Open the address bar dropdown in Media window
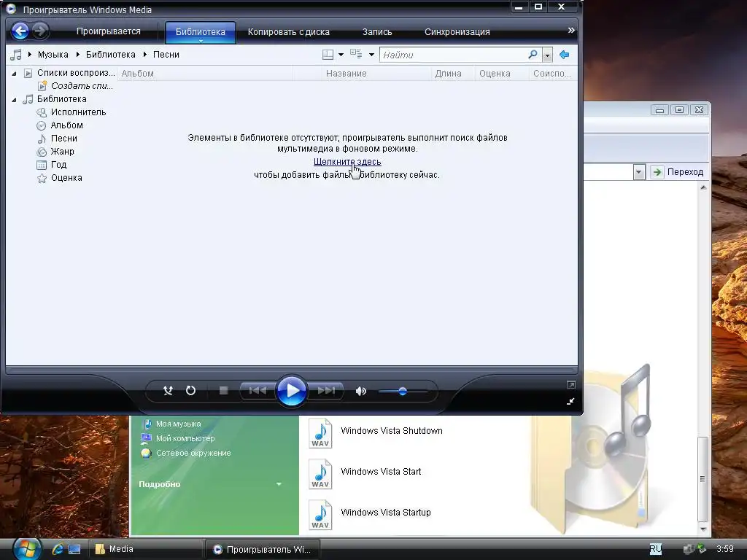747x560 pixels. click(x=639, y=172)
